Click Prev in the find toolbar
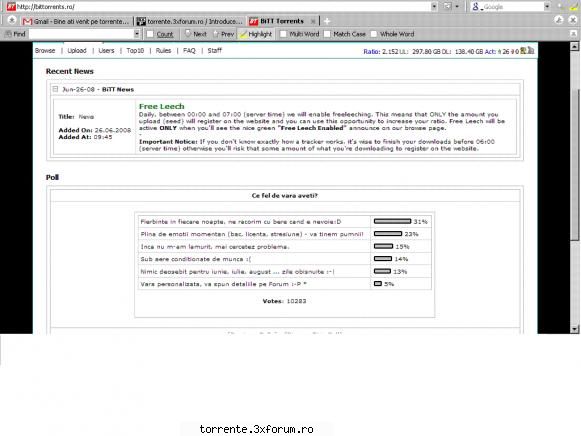The width and height of the screenshot is (581, 436). [223, 34]
